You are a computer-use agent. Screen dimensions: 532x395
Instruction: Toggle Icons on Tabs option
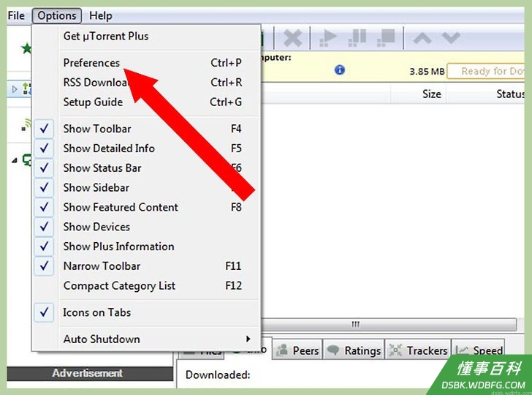click(x=147, y=312)
